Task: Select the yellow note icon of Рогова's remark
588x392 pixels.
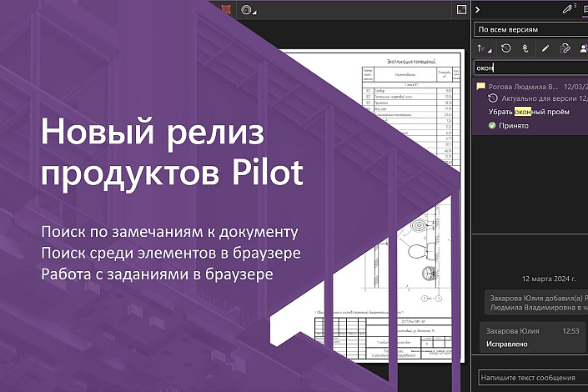Action: coord(480,86)
